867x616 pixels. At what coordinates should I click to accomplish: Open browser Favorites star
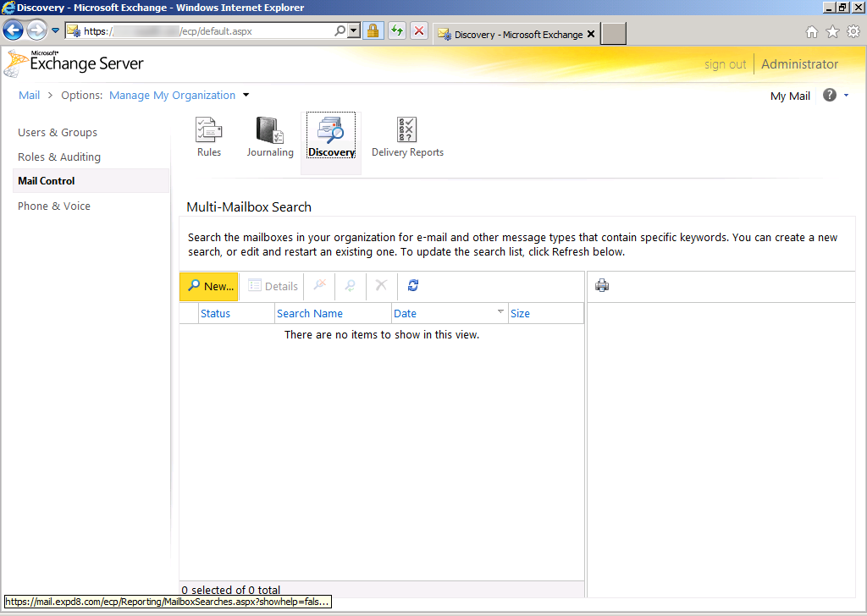833,32
